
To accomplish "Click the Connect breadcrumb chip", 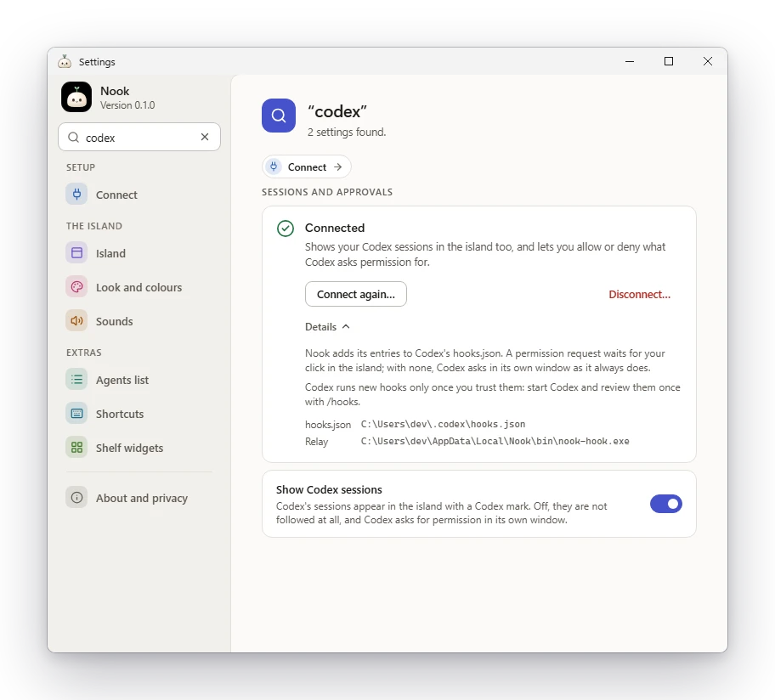I will click(307, 167).
